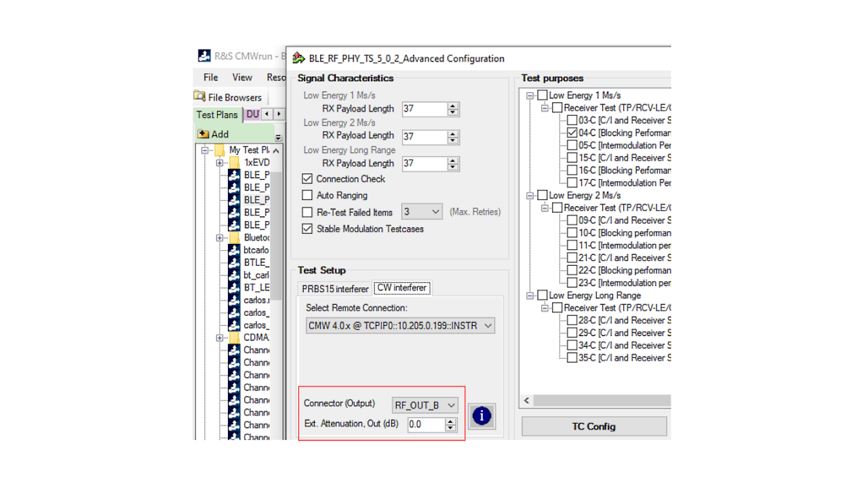Click the Advanced Configuration dialog title icon

click(x=298, y=58)
